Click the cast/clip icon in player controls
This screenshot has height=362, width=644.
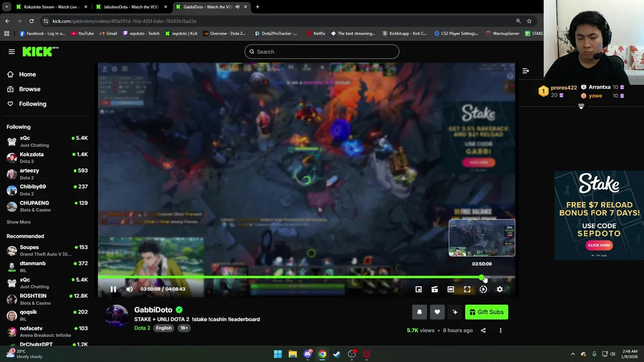pos(435,289)
